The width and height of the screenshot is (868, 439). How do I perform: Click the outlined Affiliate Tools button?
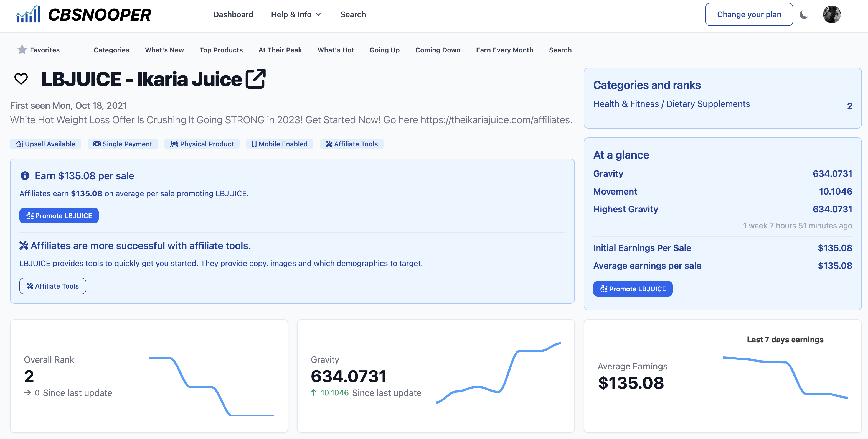[53, 286]
